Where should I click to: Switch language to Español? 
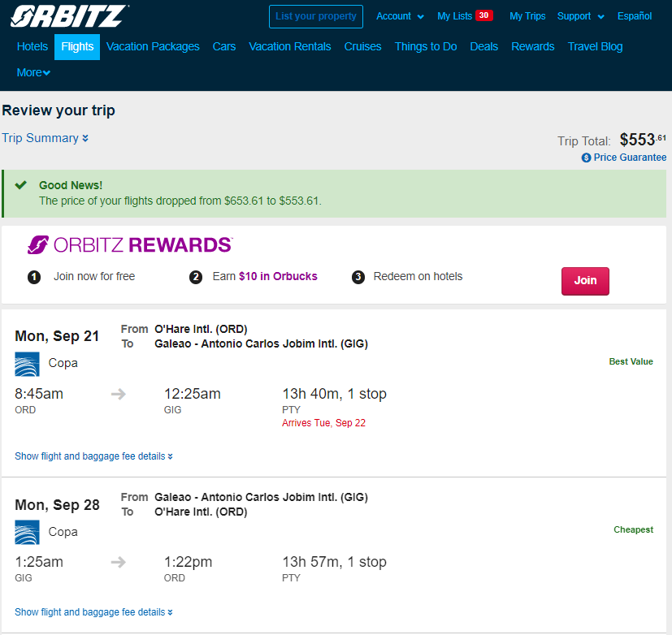(635, 16)
